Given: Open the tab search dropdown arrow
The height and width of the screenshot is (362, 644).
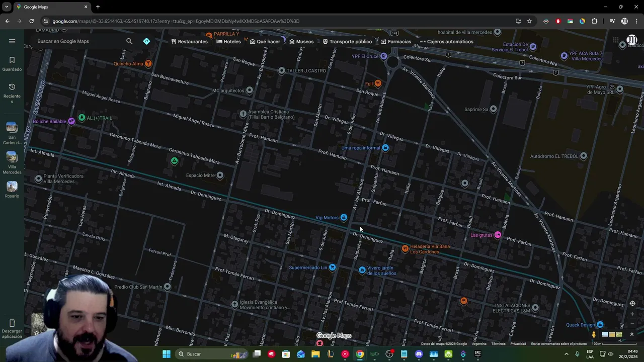Looking at the screenshot, I should (x=7, y=7).
